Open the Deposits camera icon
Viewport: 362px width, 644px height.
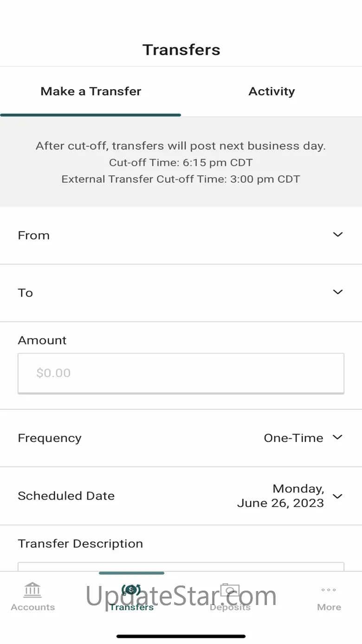pos(230,590)
